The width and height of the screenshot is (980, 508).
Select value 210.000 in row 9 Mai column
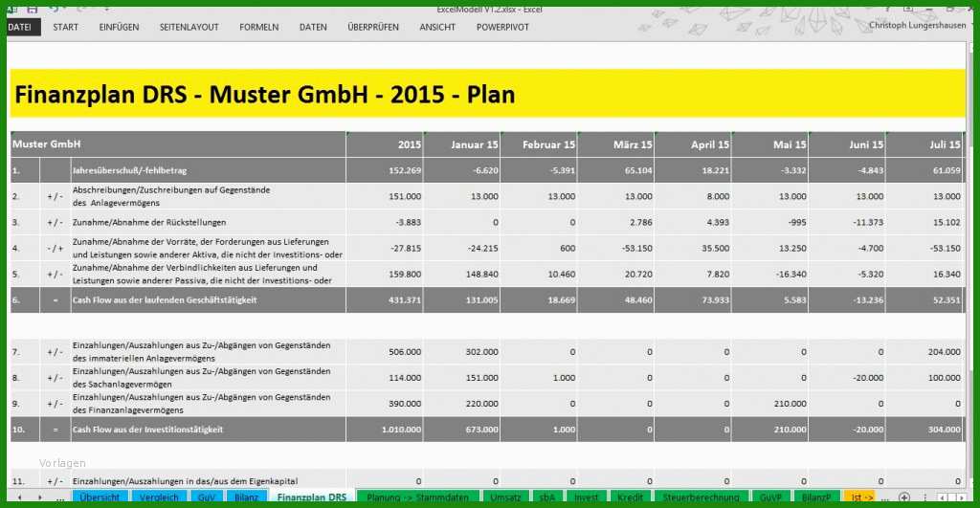click(770, 404)
